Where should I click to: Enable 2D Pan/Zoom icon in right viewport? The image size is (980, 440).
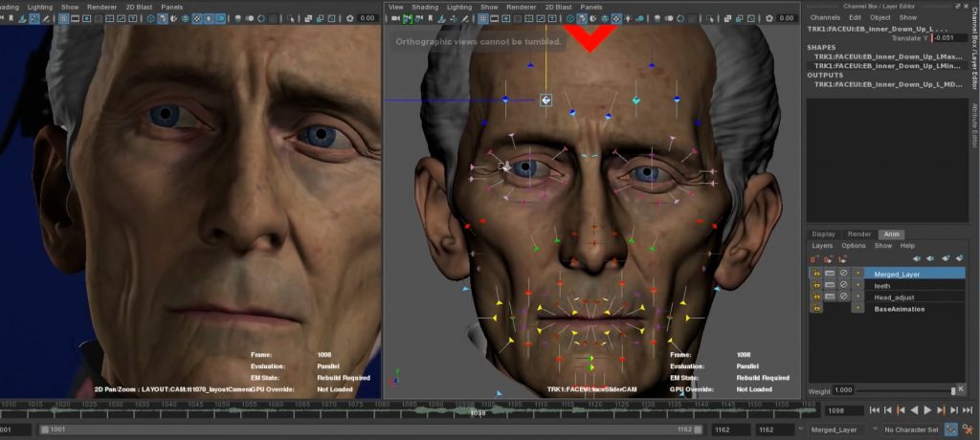453,18
